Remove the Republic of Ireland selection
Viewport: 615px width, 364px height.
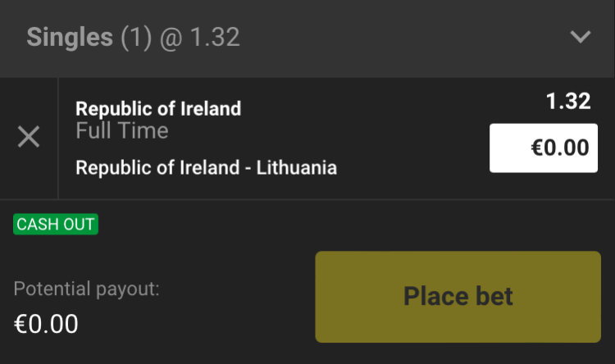coord(29,137)
